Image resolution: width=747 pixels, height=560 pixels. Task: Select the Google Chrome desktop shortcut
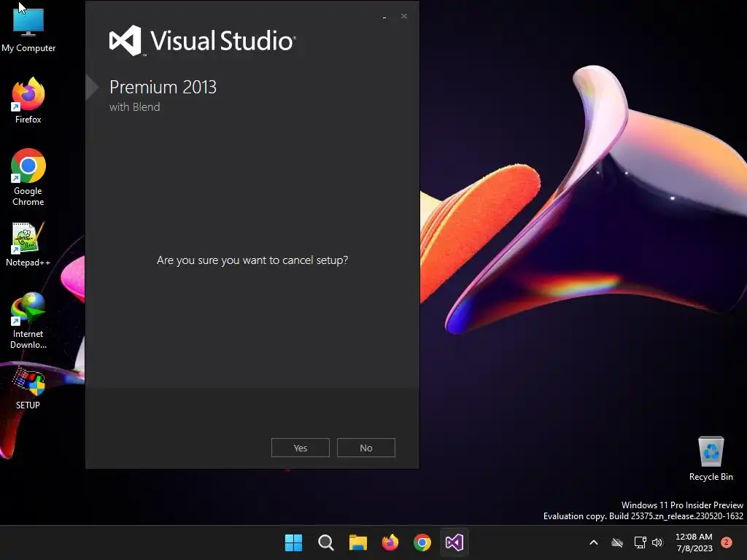point(28,177)
